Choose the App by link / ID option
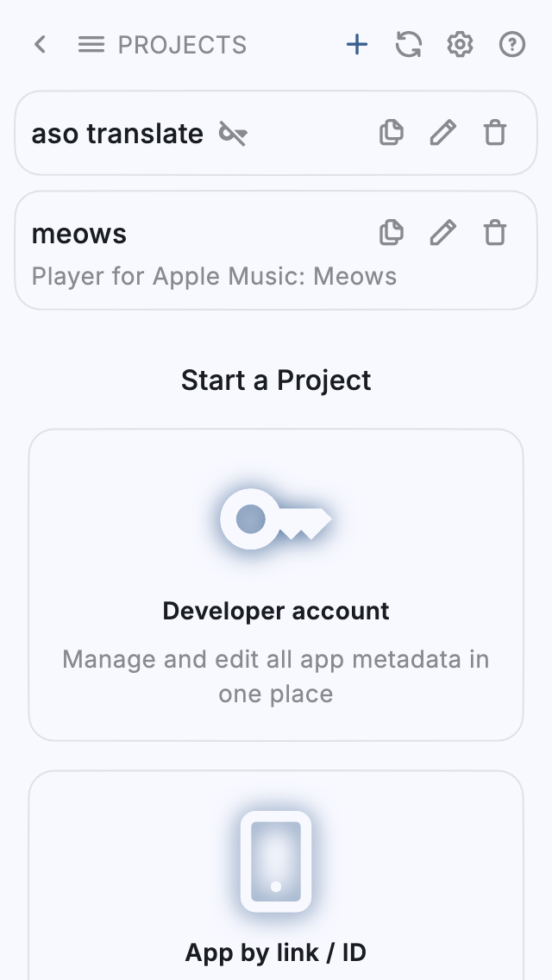 (x=276, y=952)
